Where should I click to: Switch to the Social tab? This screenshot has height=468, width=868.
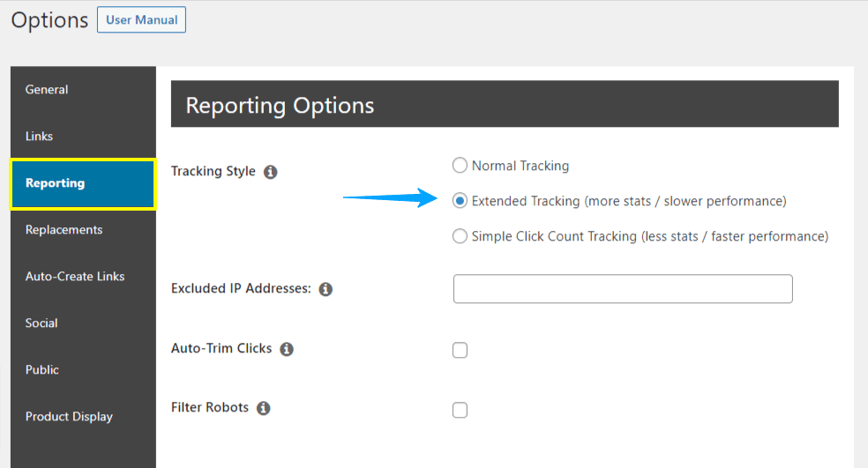[83, 323]
